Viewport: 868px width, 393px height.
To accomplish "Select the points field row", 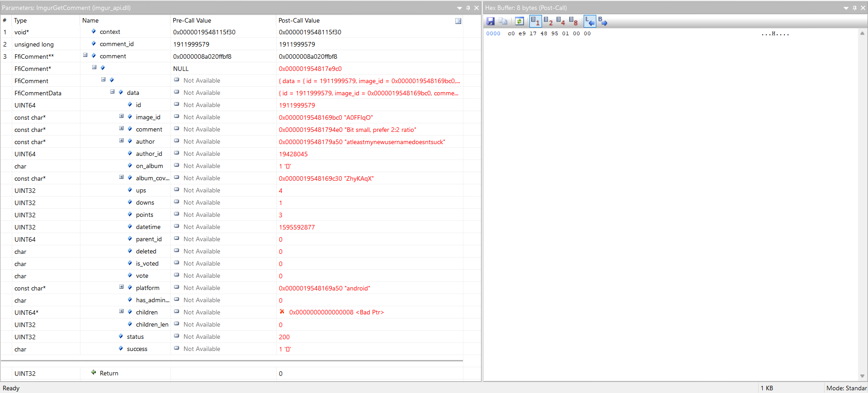I will [x=231, y=215].
